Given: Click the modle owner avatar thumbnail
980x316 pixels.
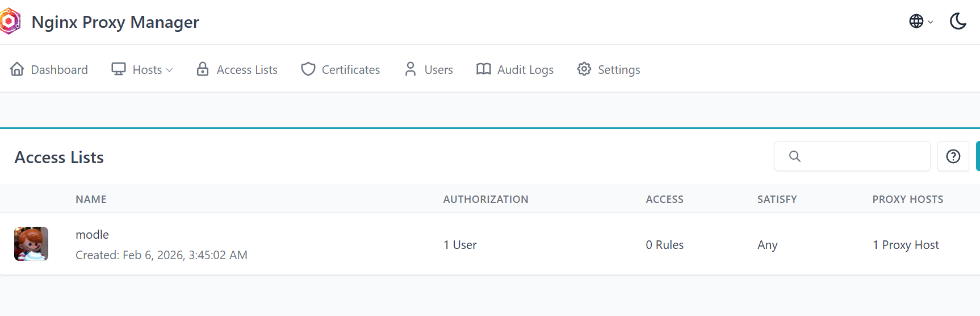Looking at the screenshot, I should point(31,244).
